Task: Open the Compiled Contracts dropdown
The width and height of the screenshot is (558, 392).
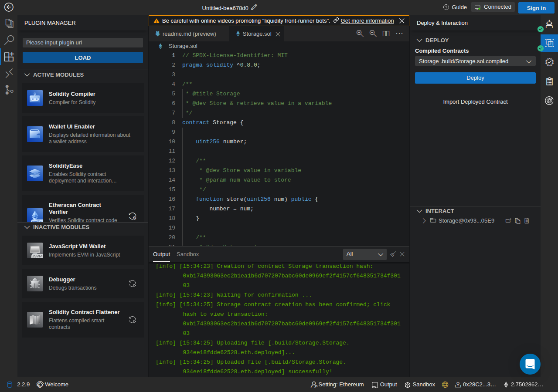Action: click(475, 61)
